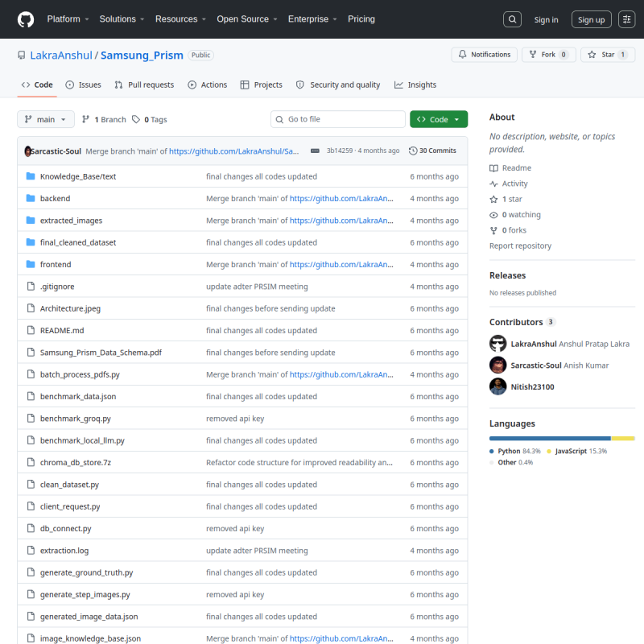Open the Samsung_Prism repository title link
The height and width of the screenshot is (644, 644).
(142, 56)
